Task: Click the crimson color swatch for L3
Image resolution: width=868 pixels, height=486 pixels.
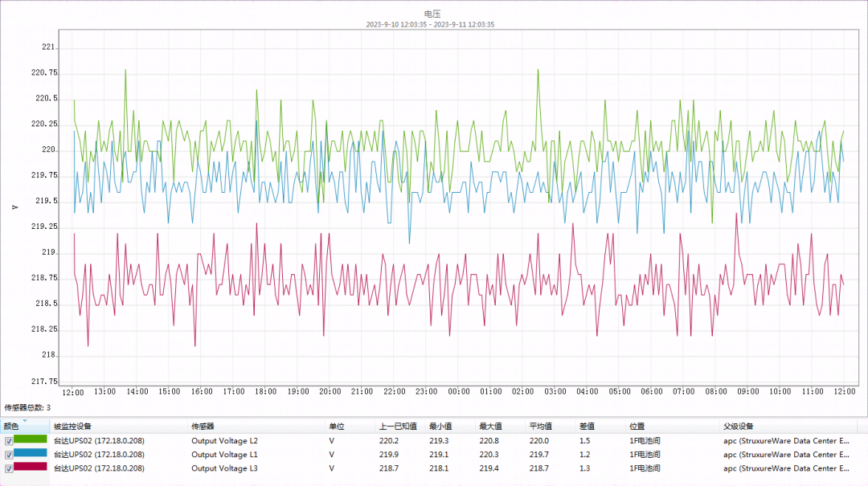Action: [31, 467]
